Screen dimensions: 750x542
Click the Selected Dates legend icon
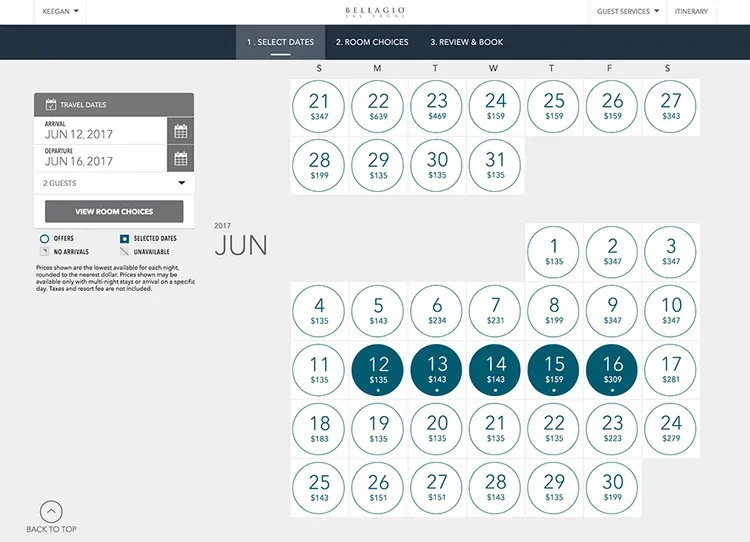(124, 238)
